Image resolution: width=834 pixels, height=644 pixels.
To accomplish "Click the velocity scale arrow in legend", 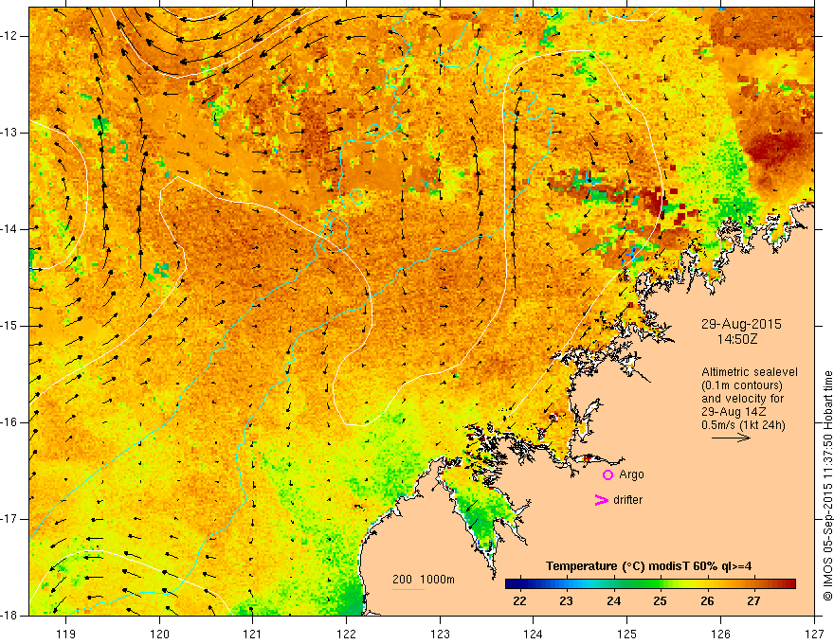I will pos(731,438).
